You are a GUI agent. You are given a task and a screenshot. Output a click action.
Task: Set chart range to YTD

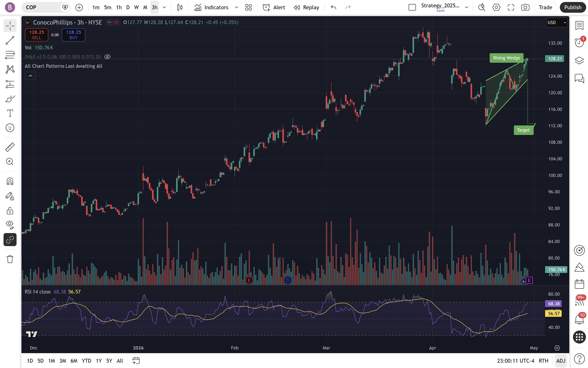(87, 360)
